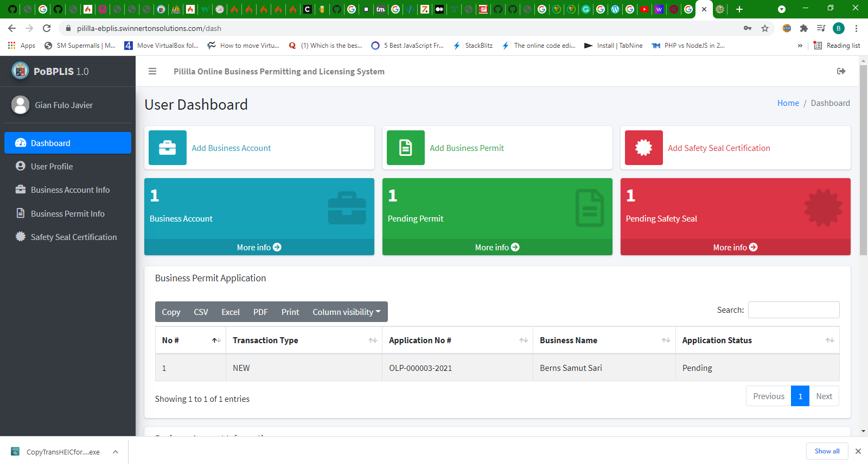Click the table Search input field

793,310
